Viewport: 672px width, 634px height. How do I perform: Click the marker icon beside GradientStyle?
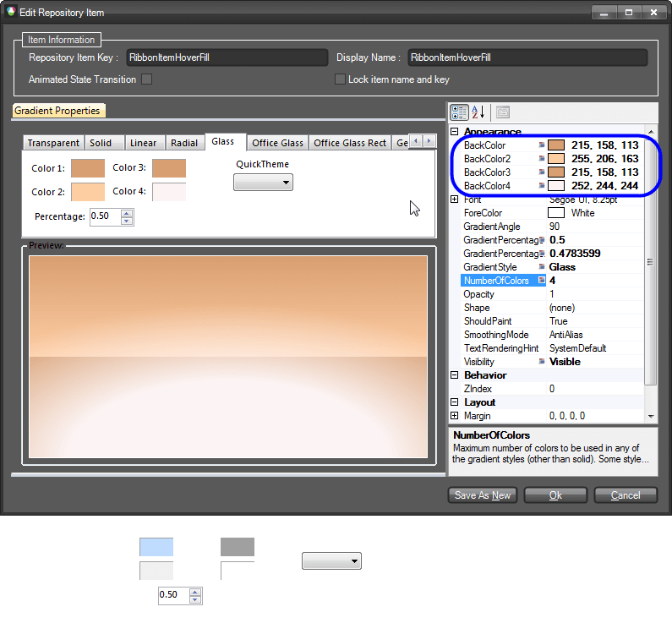542,266
